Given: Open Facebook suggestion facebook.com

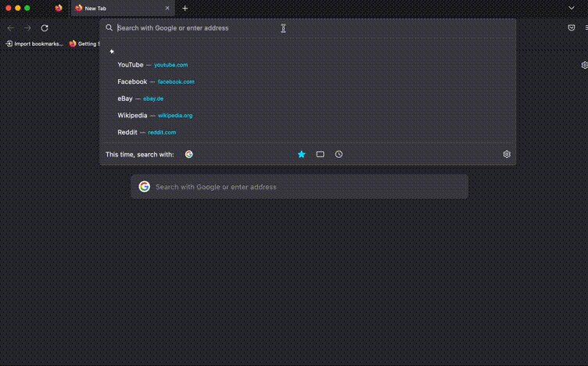Looking at the screenshot, I should click(307, 82).
